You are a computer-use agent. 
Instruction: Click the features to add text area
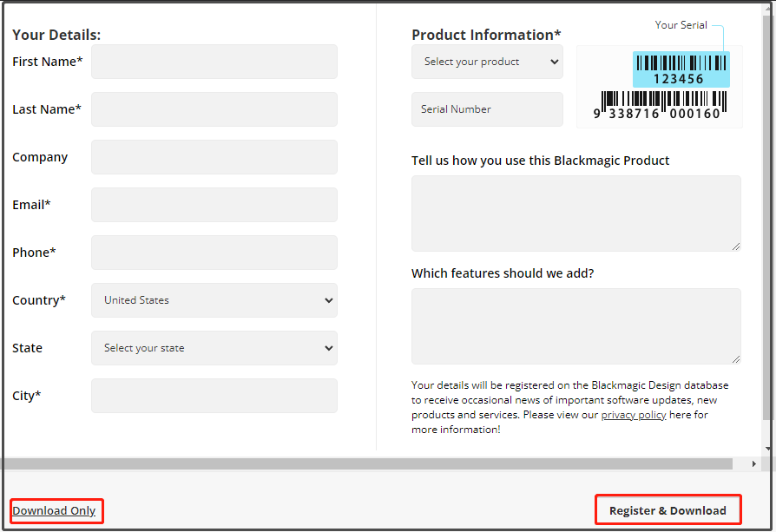[x=575, y=326]
